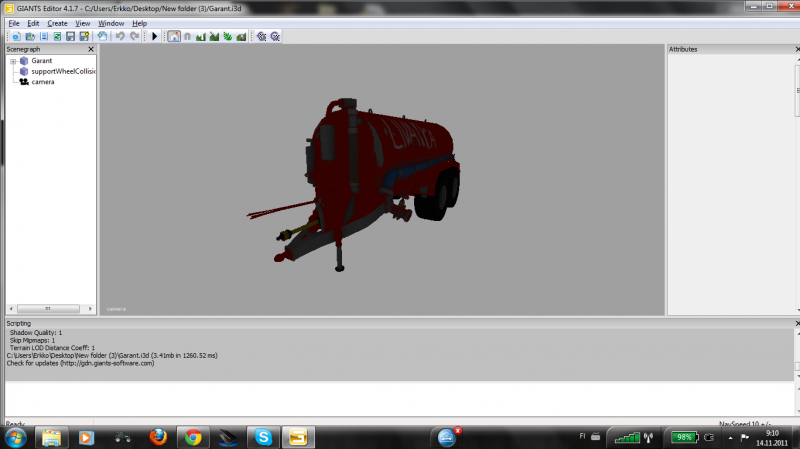
Task: Click the import document icon with plus
Action: (103, 36)
